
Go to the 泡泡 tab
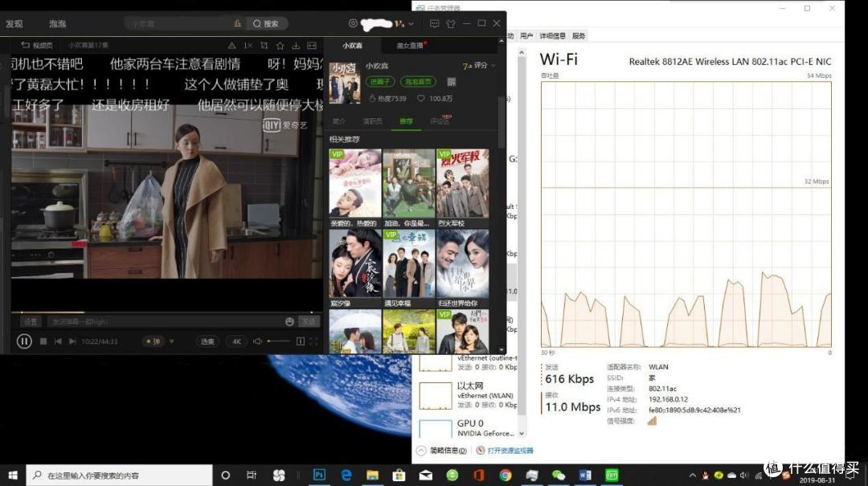point(58,24)
